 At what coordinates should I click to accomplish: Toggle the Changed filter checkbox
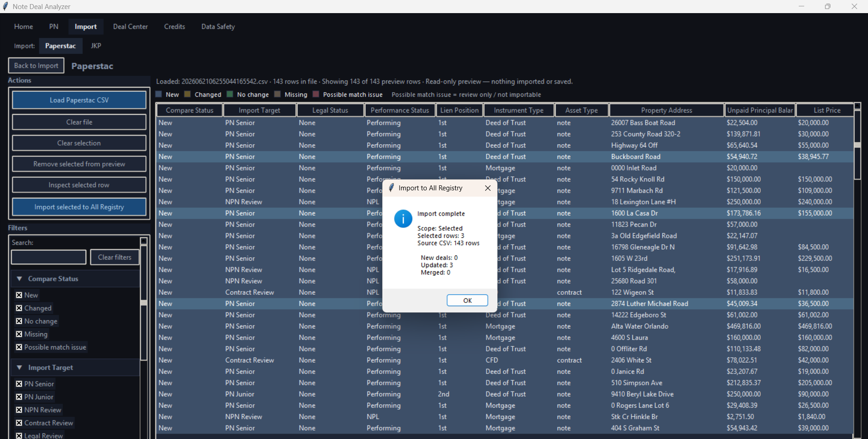19,308
